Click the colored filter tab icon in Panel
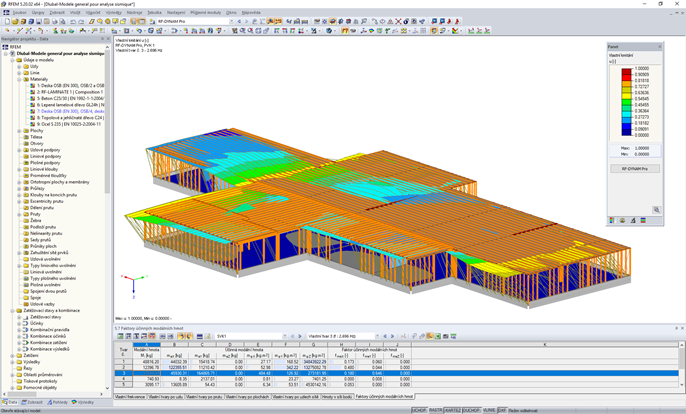 pos(643,221)
